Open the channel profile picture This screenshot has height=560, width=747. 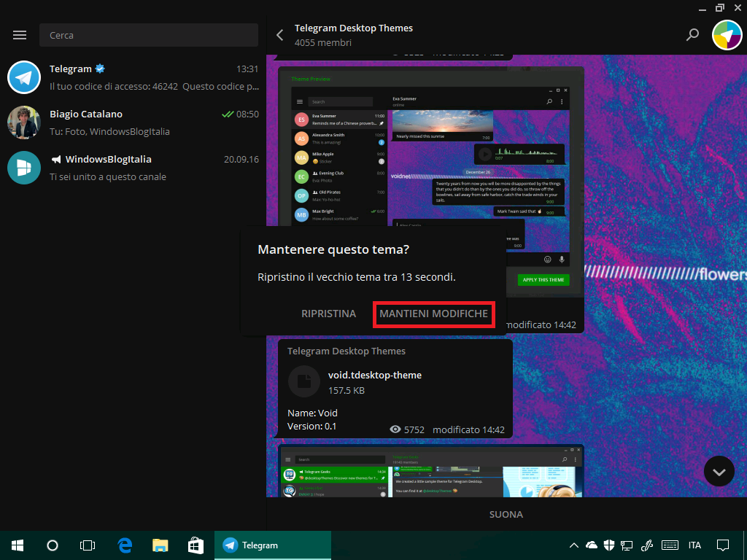tap(727, 35)
